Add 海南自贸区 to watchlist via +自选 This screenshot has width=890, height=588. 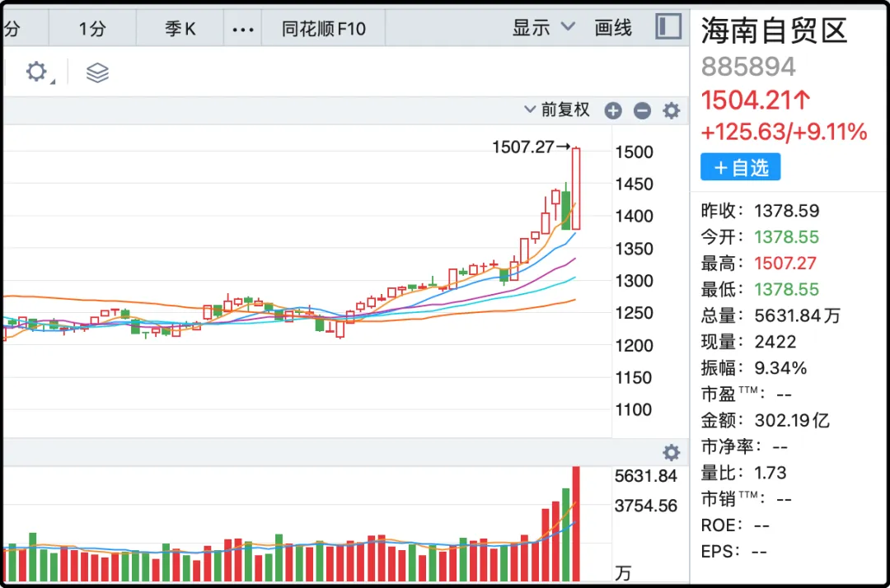740,167
